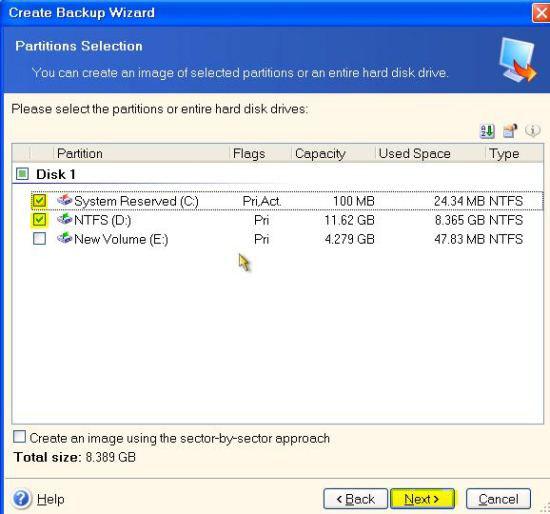Click the backup wizard computer icon in header
Image resolution: width=550 pixels, height=514 pixels.
coord(518,60)
